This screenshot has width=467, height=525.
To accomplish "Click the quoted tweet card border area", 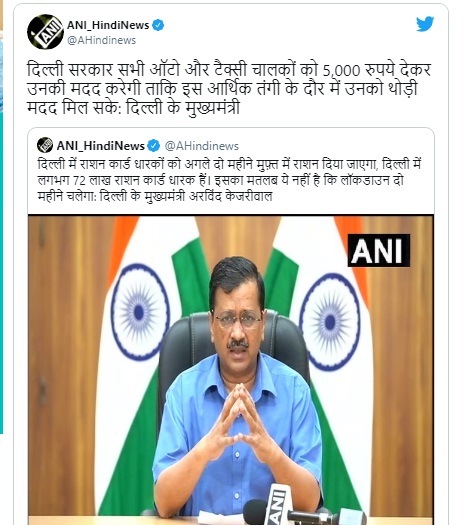I will click(231, 326).
